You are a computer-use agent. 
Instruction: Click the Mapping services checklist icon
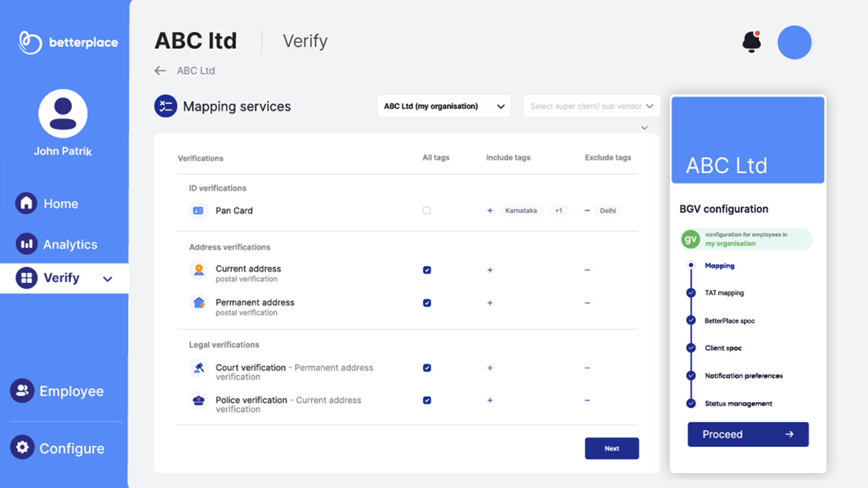tap(166, 106)
